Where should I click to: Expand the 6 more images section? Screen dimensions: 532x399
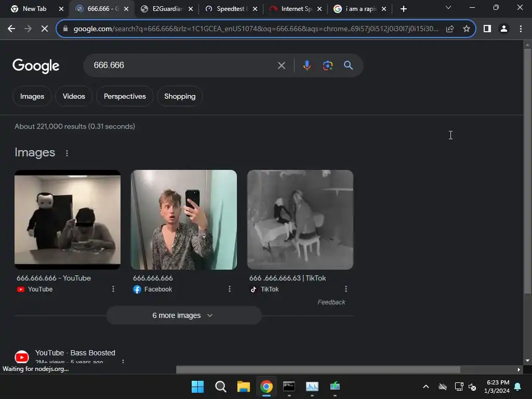(183, 315)
